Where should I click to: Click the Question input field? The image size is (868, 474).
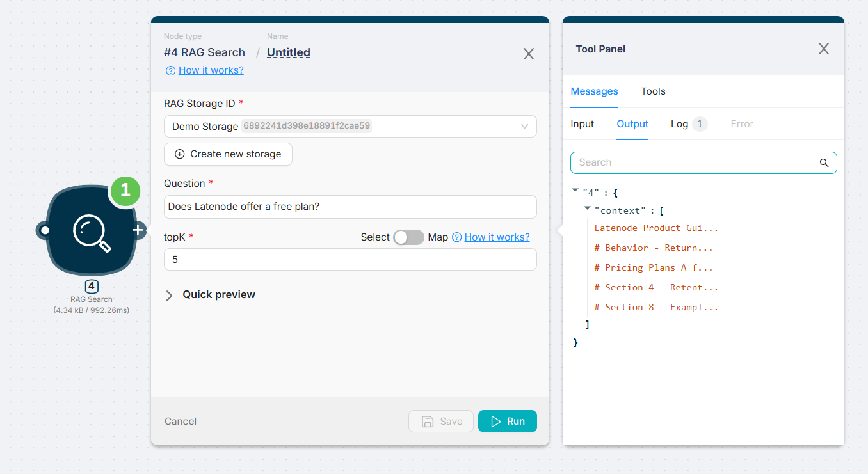(350, 207)
